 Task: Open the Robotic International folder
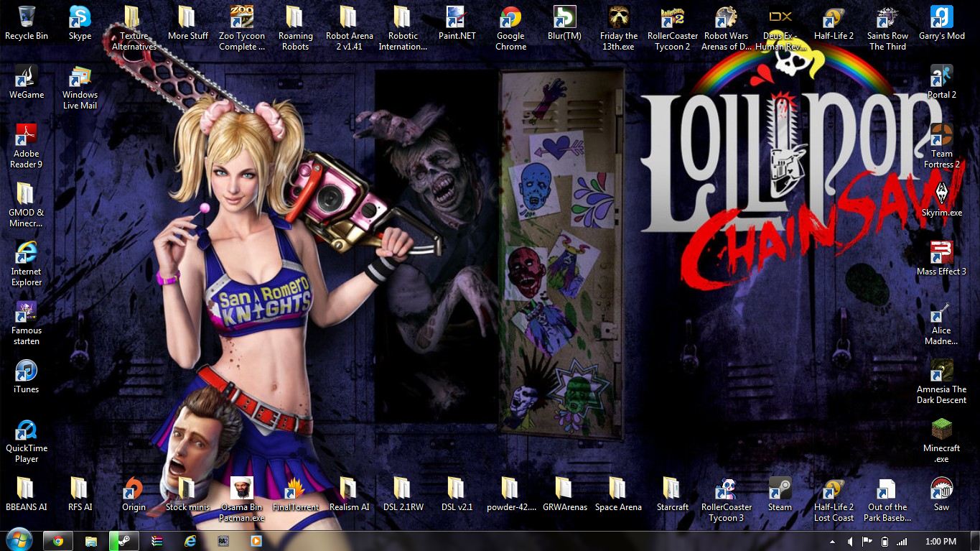tap(403, 27)
